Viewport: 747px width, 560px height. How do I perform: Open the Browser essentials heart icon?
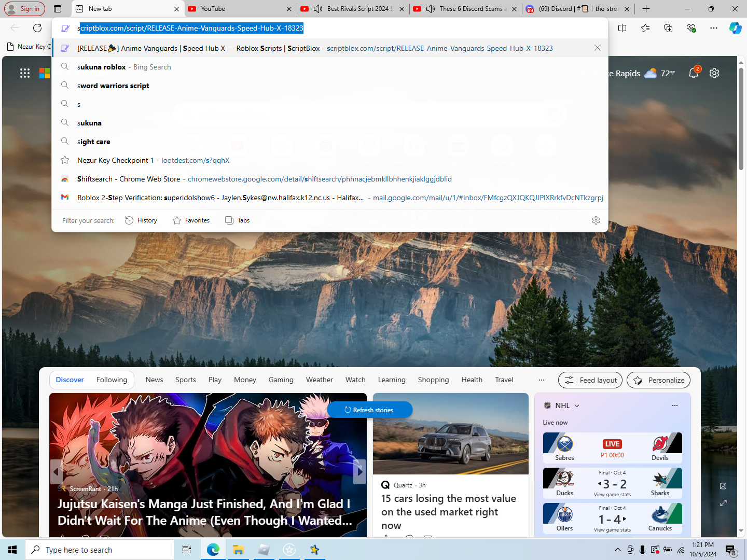(x=691, y=28)
